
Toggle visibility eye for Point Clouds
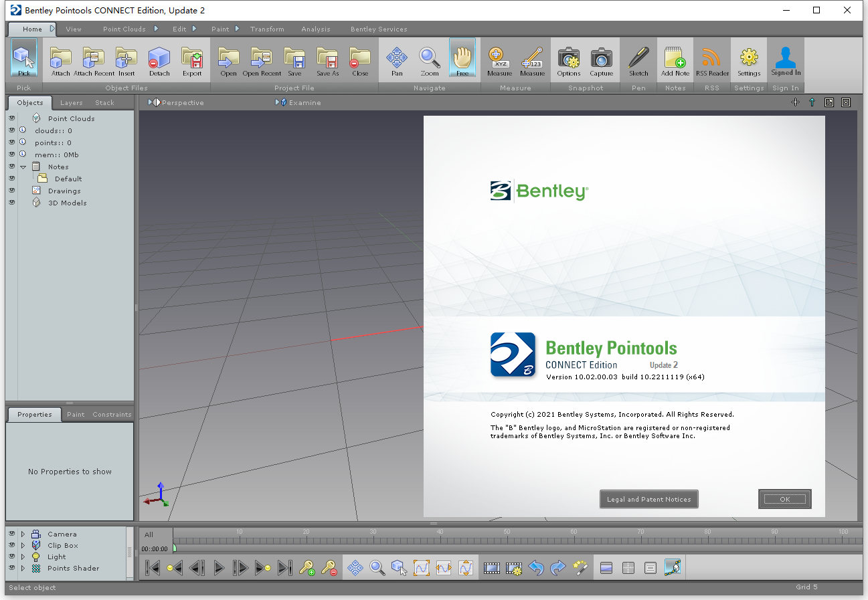(x=12, y=118)
